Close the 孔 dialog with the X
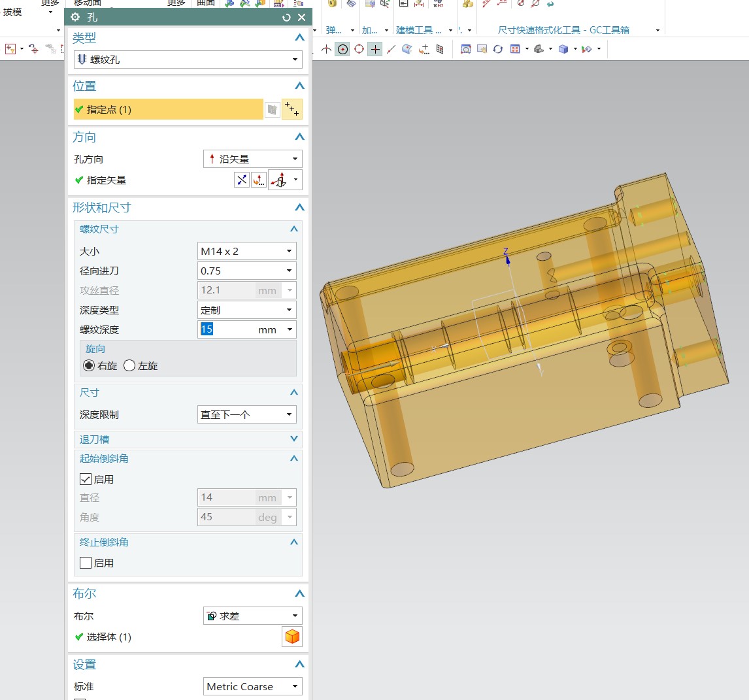The width and height of the screenshot is (749, 700). pos(301,17)
